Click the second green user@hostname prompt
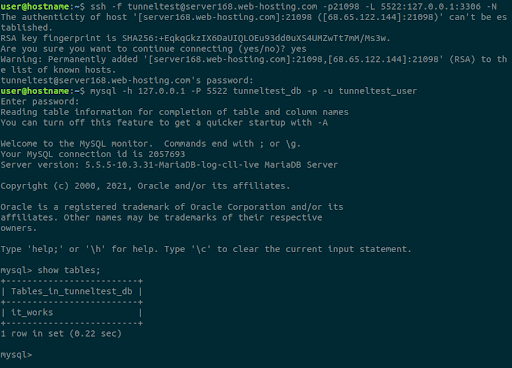The height and width of the screenshot is (368, 512). (35, 91)
